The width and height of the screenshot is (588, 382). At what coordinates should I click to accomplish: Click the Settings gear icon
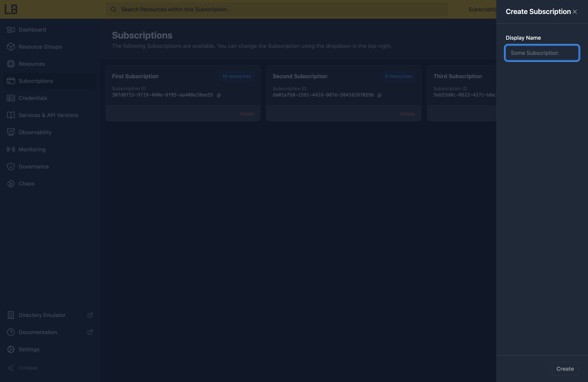(x=11, y=349)
